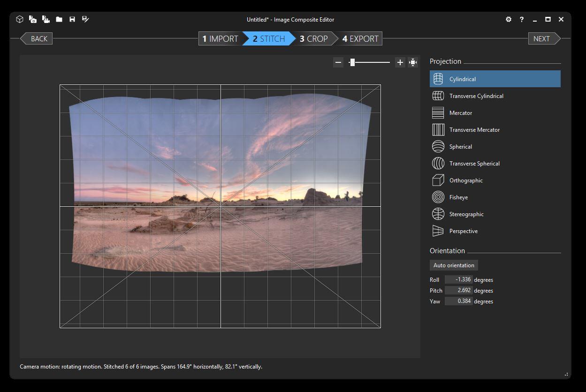Go to step 3 CROP
Viewport: 586px width, 392px height.
(314, 38)
